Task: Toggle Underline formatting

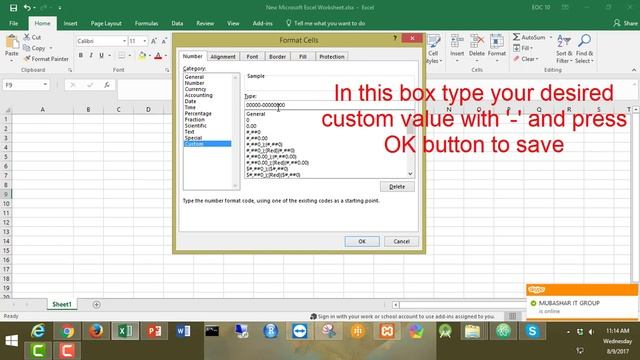Action: [x=101, y=56]
